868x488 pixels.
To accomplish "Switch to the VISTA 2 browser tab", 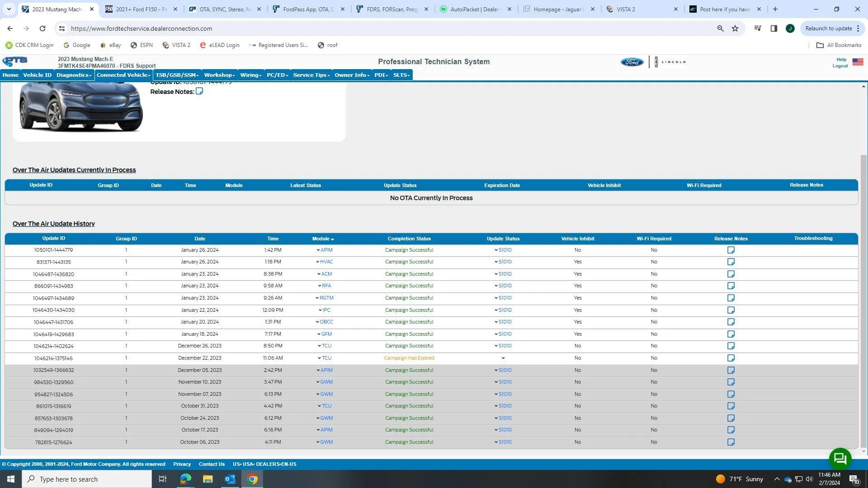I will point(642,9).
